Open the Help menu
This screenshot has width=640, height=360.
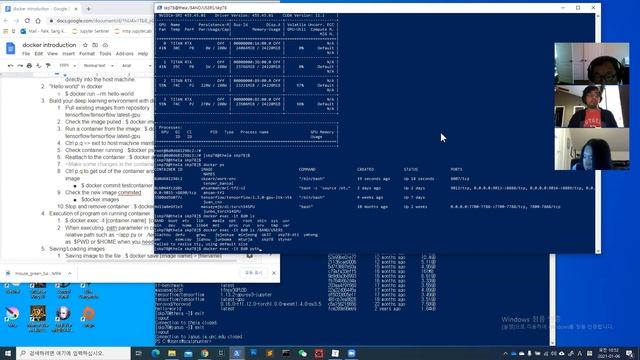point(142,53)
